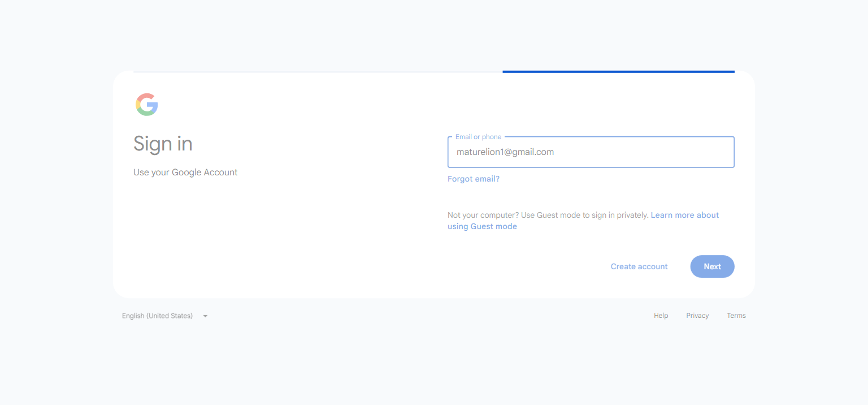Open the Help page link
The height and width of the screenshot is (405, 868).
point(661,316)
